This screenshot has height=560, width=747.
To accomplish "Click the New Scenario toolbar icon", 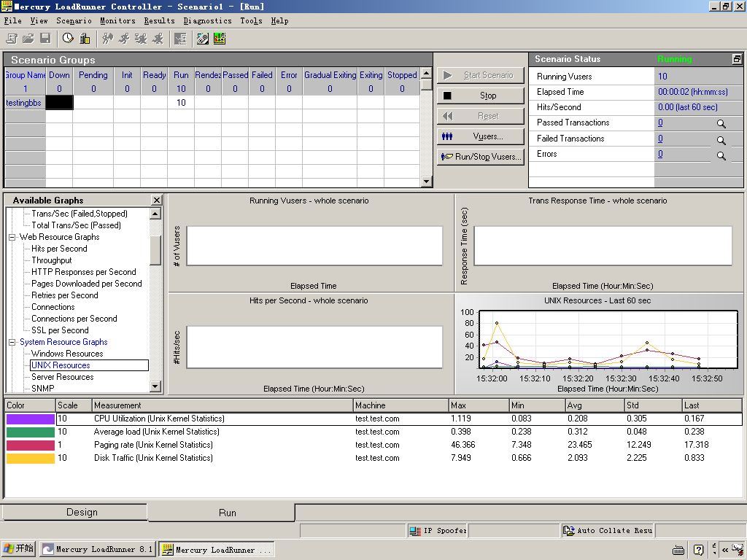I will [x=12, y=39].
